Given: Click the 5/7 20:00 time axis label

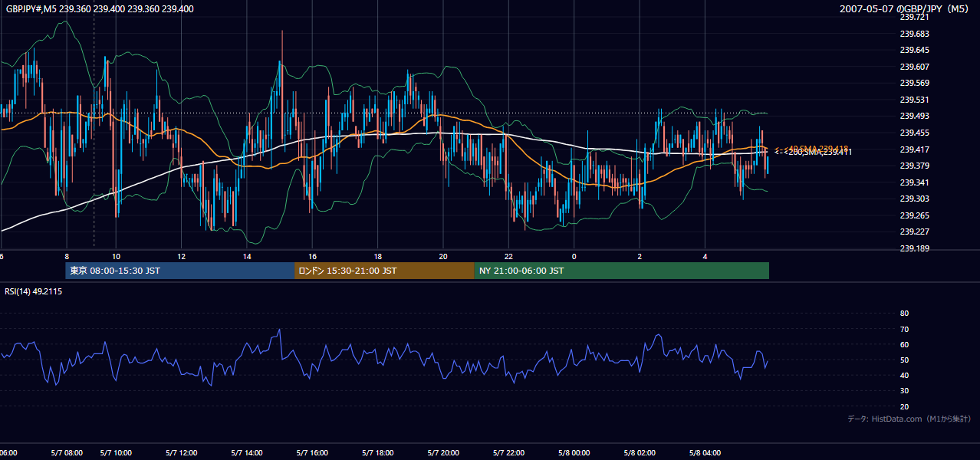Looking at the screenshot, I should tap(443, 452).
